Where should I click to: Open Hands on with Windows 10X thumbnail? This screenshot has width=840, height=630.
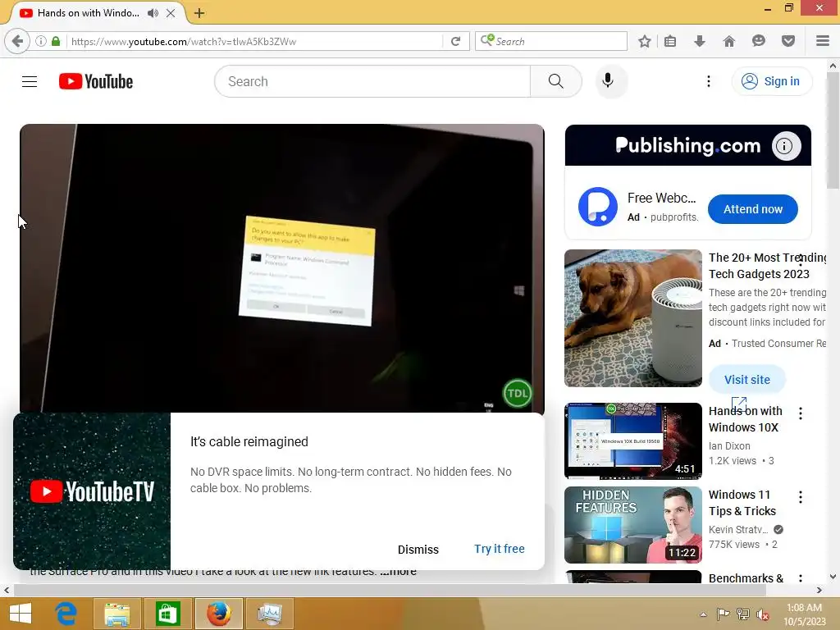pos(632,441)
